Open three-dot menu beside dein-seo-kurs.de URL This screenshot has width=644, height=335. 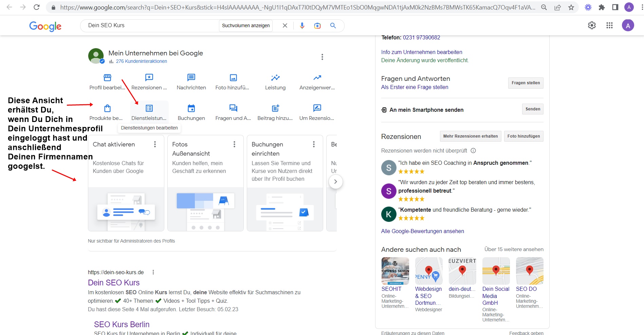tap(153, 272)
